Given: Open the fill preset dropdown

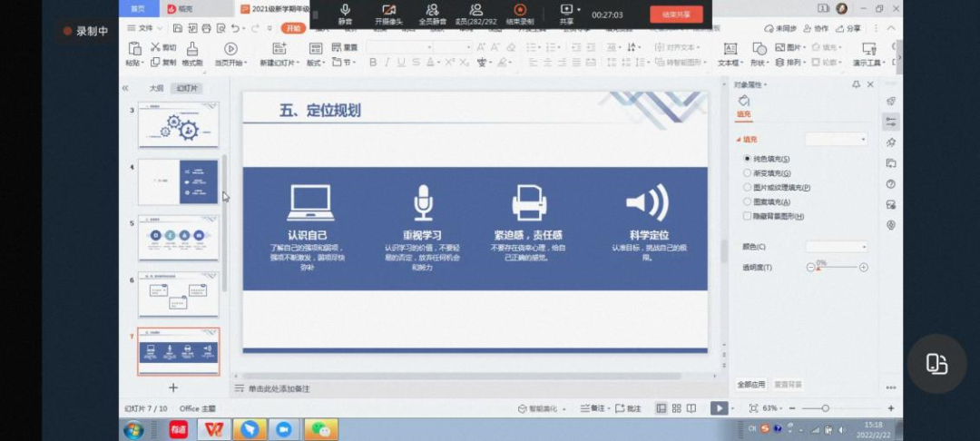Looking at the screenshot, I should [x=837, y=140].
